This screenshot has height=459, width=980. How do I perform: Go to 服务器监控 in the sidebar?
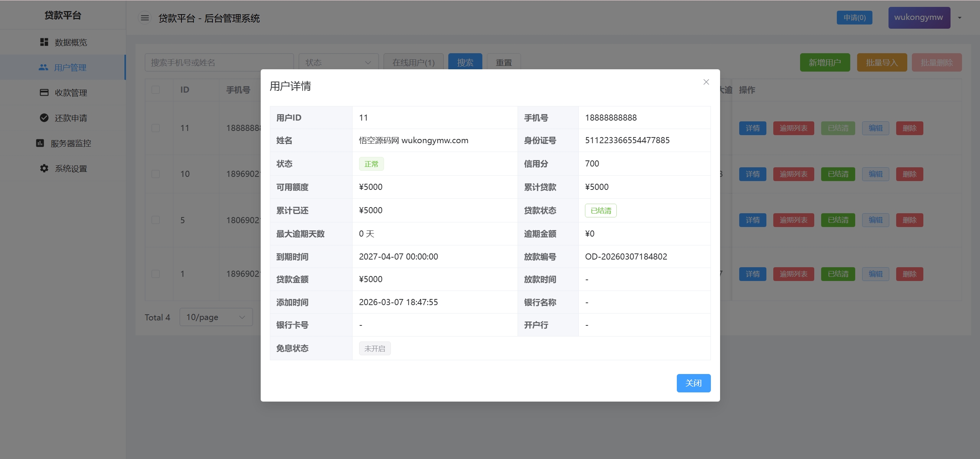(71, 143)
